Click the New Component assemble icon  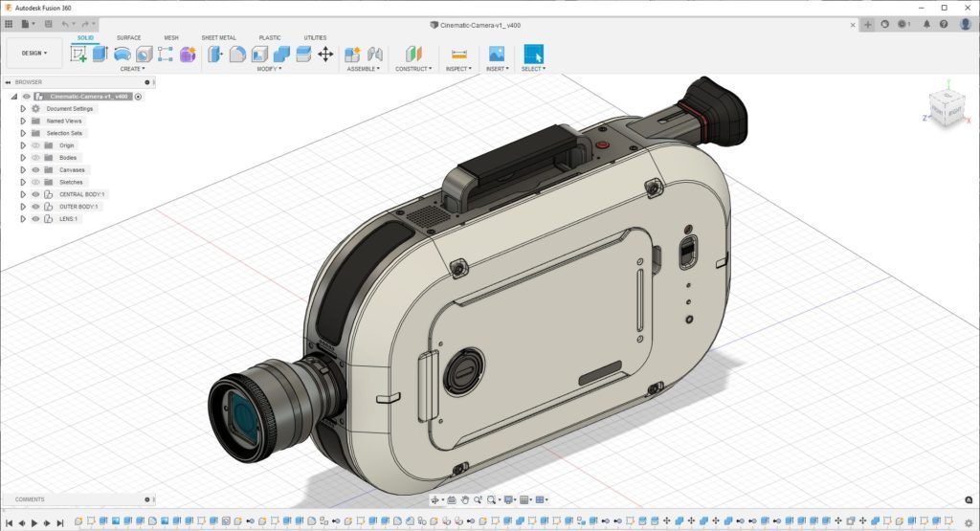click(x=352, y=55)
